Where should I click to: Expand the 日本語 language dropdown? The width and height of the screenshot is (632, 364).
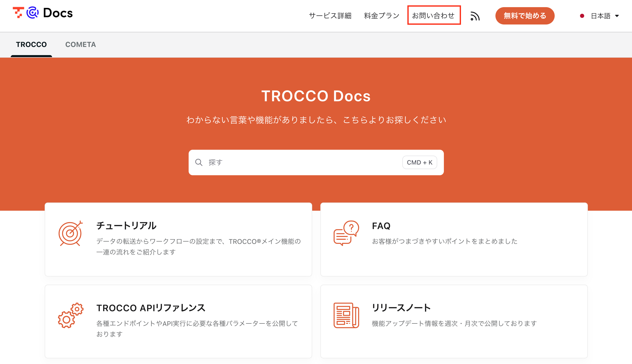coord(601,16)
